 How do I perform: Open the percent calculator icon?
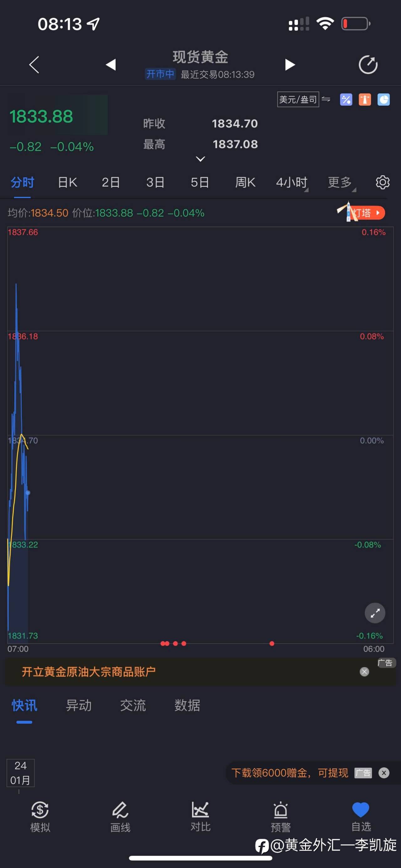click(x=346, y=100)
